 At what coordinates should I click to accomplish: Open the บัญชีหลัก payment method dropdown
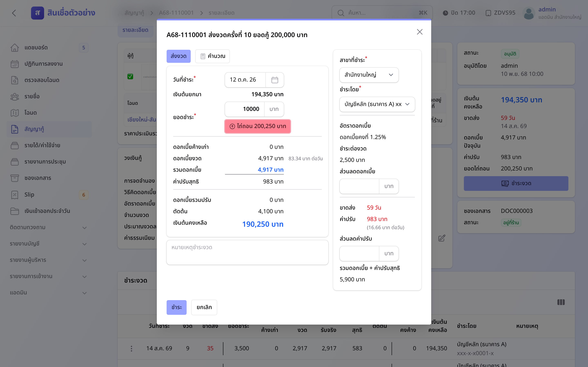[377, 104]
